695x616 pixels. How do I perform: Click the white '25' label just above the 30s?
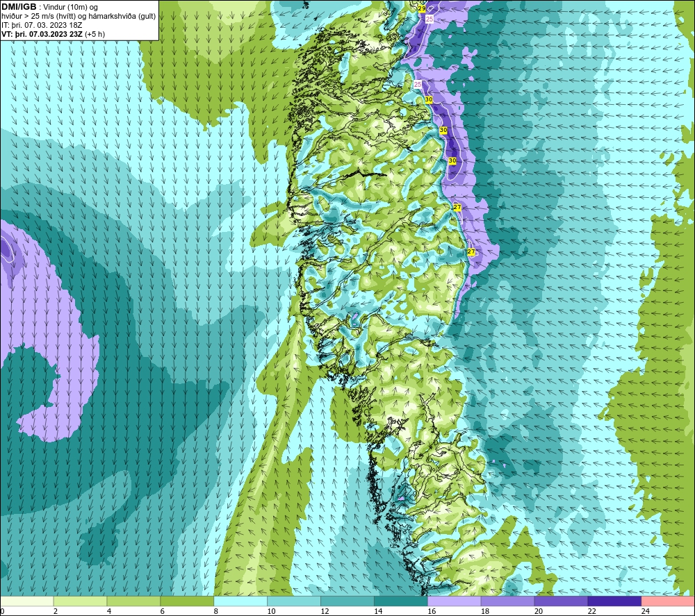(x=418, y=84)
